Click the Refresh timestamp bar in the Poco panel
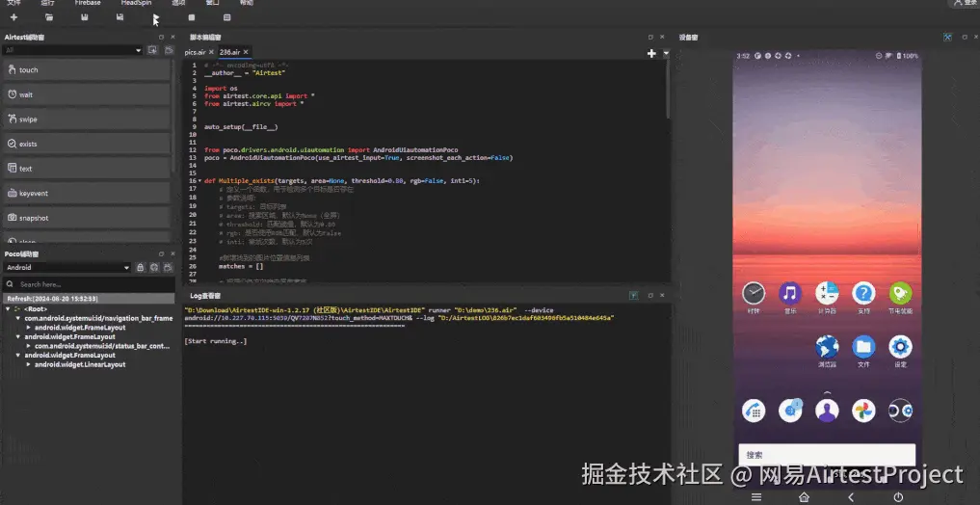 [89, 299]
